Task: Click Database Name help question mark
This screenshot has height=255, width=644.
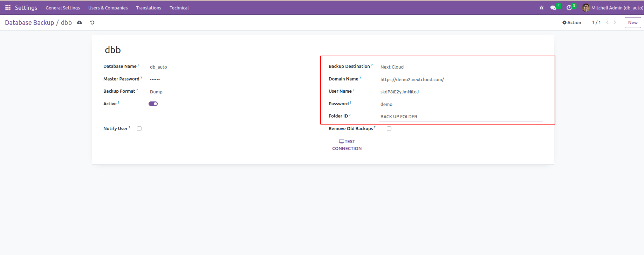Action: tap(138, 65)
